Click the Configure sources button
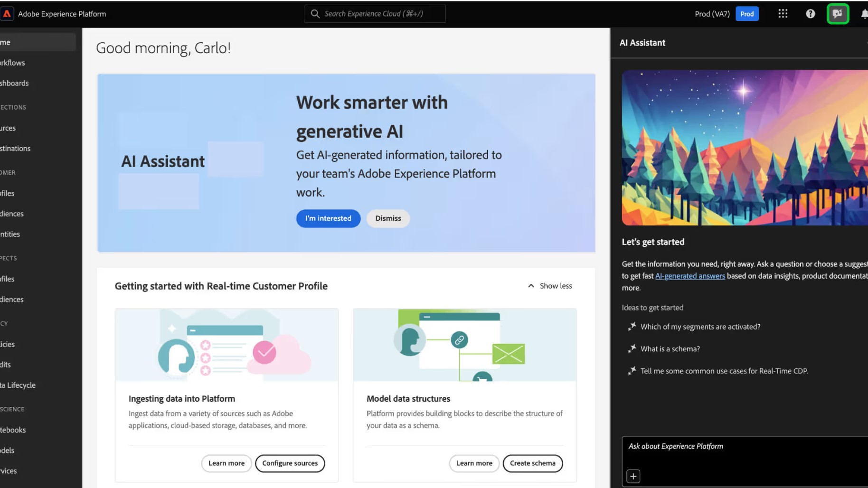The height and width of the screenshot is (488, 868). pyautogui.click(x=290, y=463)
